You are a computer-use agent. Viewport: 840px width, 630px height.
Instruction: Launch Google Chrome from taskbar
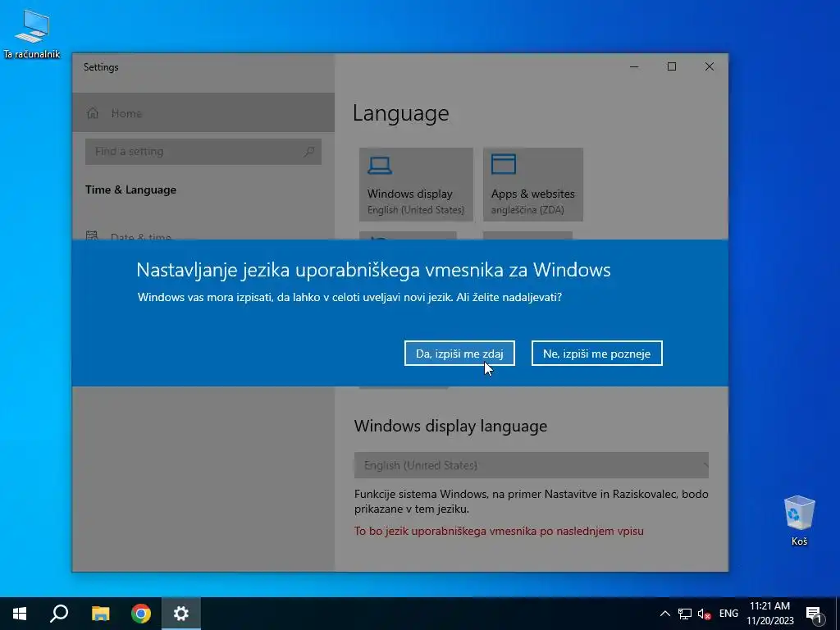tap(141, 614)
